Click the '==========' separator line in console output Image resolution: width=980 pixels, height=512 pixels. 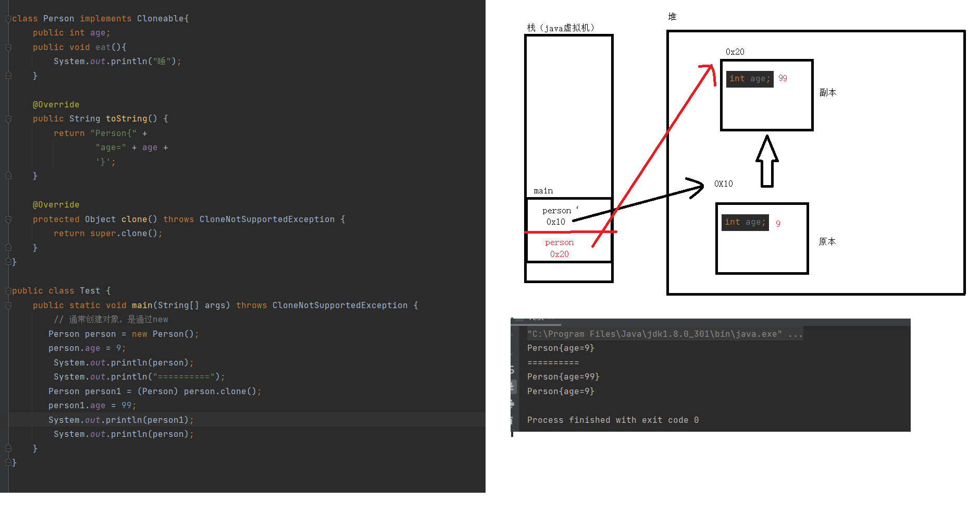pyautogui.click(x=553, y=363)
